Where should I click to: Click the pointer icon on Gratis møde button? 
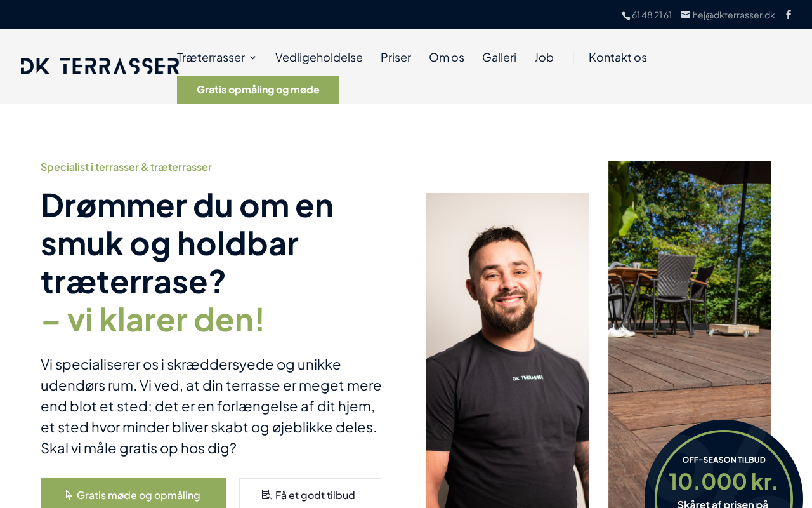pyautogui.click(x=69, y=495)
